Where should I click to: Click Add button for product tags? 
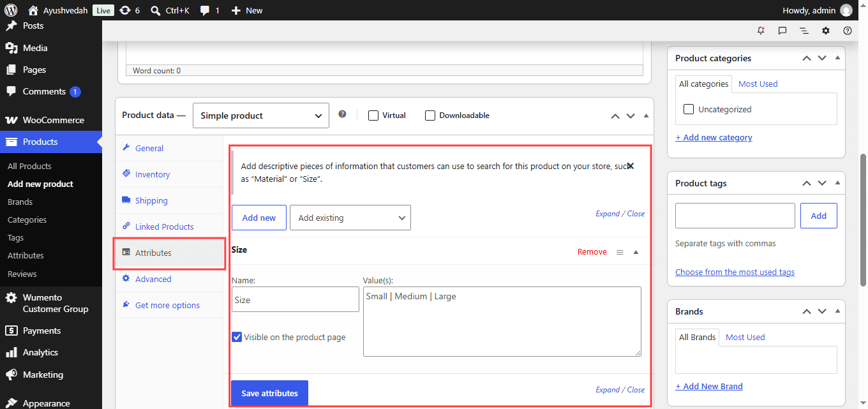click(x=819, y=216)
